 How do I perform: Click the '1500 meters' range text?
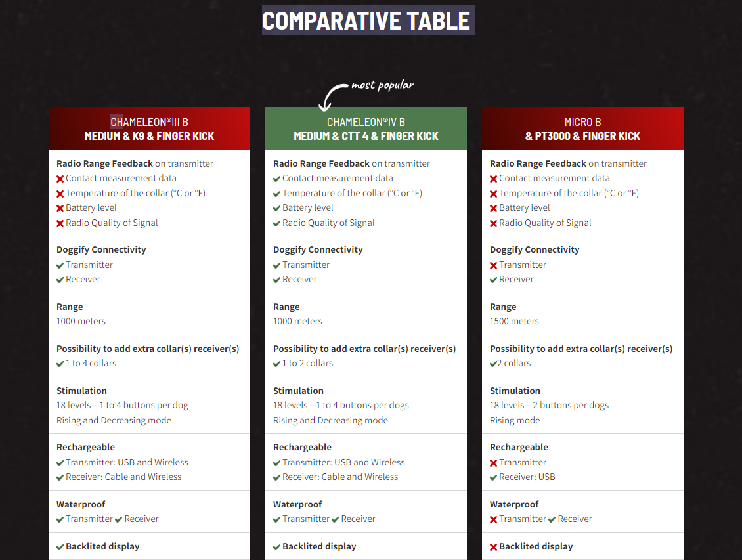tap(514, 321)
